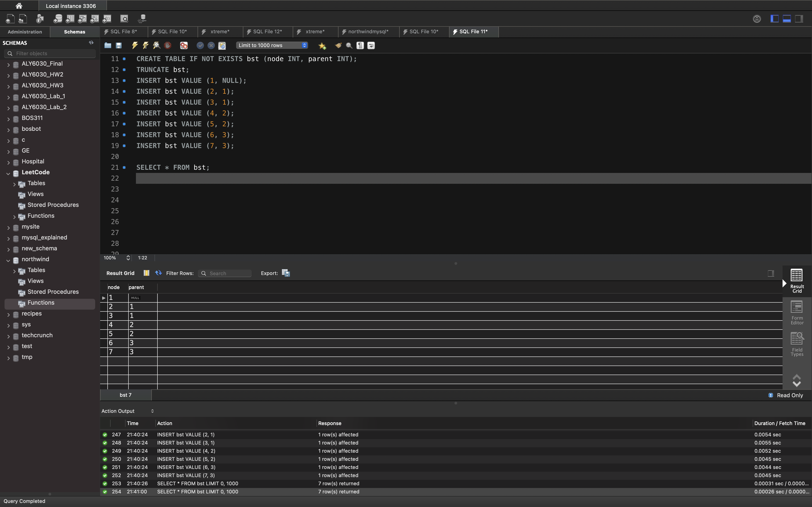Click the Beautify query broom icon
This screenshot has height=507, width=812.
pyautogui.click(x=338, y=45)
